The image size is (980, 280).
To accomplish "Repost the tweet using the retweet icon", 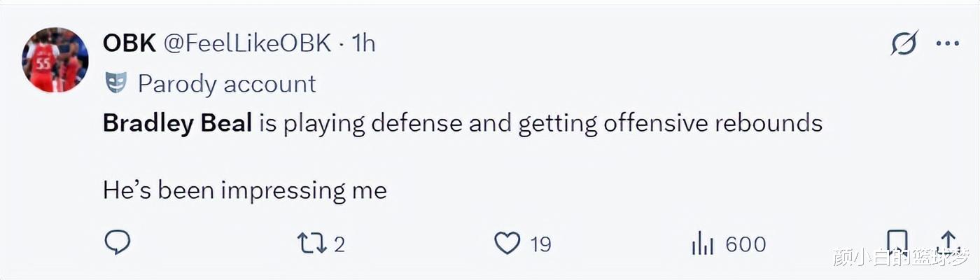I will coord(311,244).
